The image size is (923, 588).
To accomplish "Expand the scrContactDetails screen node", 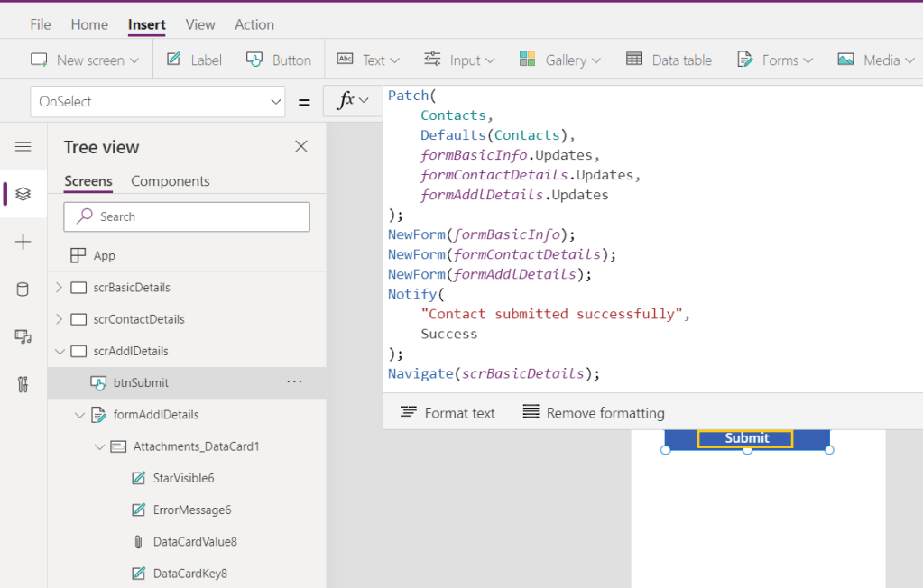I will 60,319.
